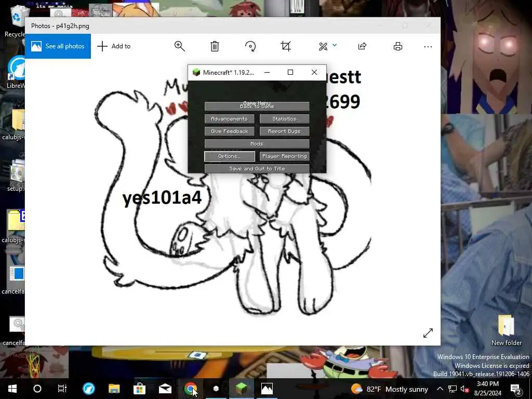The height and width of the screenshot is (399, 532).
Task: Toggle fullscreen with the diagonal arrows icon
Action: 428,333
